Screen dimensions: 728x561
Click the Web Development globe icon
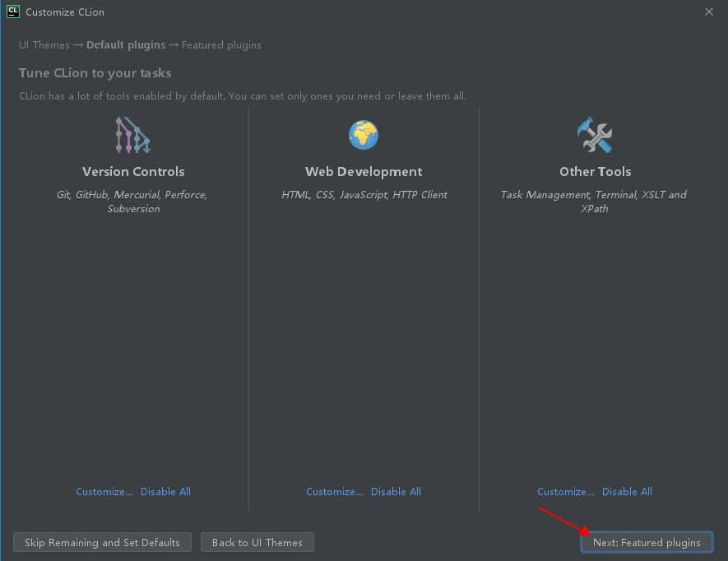[364, 135]
